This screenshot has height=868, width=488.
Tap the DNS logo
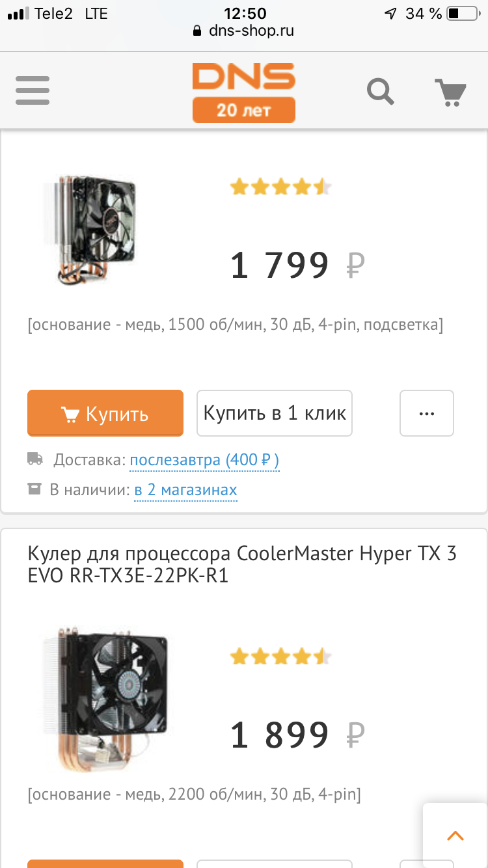coord(244,92)
